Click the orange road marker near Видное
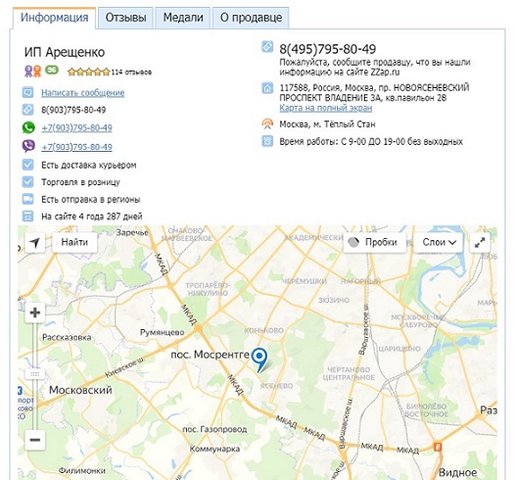Image resolution: width=515 pixels, height=480 pixels. click(438, 446)
